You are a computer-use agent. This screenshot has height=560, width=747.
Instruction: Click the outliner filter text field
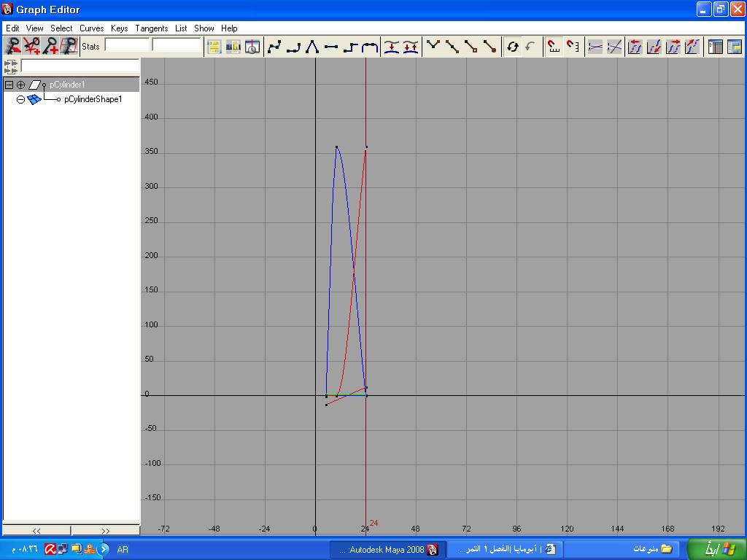pyautogui.click(x=80, y=66)
